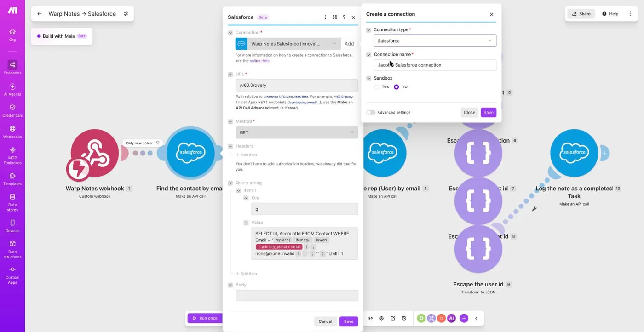The height and width of the screenshot is (332, 644).
Task: Close the Create a connection dialog
Action: [x=492, y=14]
